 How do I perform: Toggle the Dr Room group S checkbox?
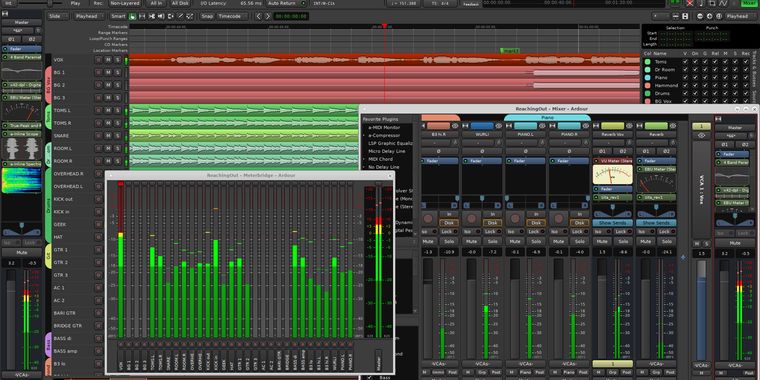tap(735, 70)
